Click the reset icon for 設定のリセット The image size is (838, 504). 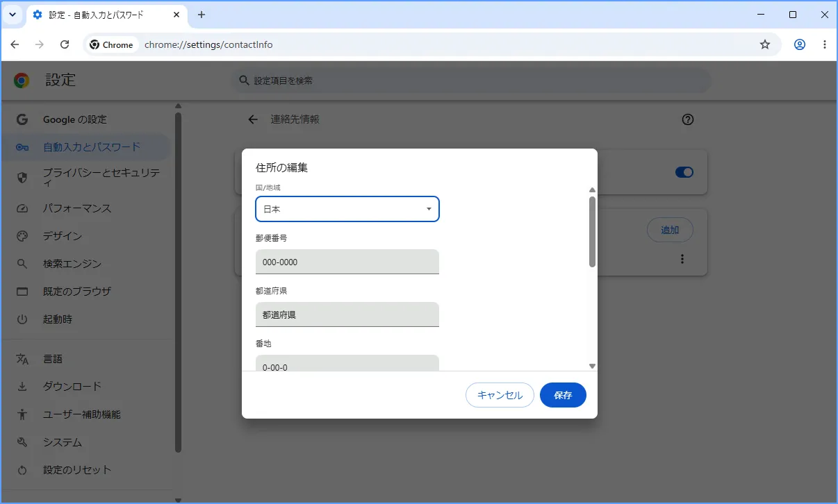pyautogui.click(x=22, y=470)
